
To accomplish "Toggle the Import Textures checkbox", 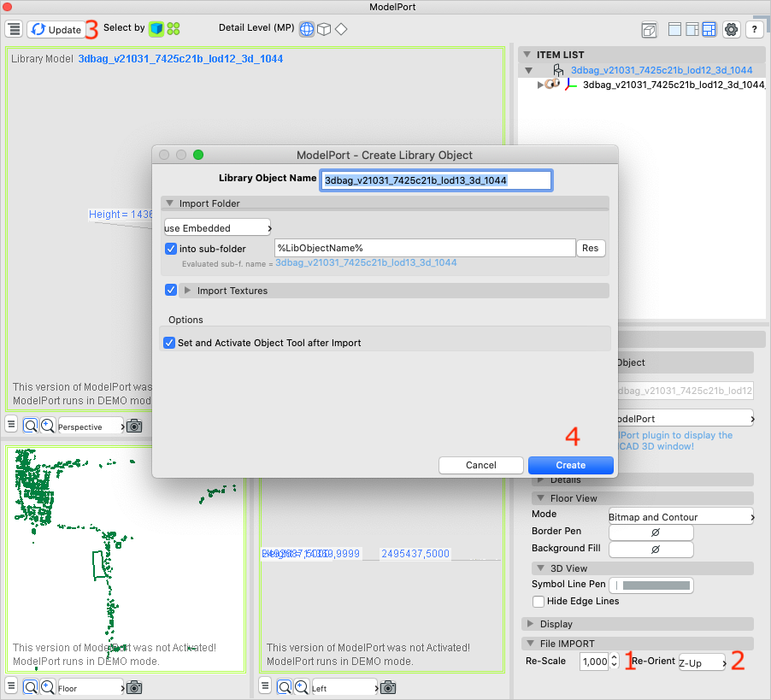I will tap(171, 290).
